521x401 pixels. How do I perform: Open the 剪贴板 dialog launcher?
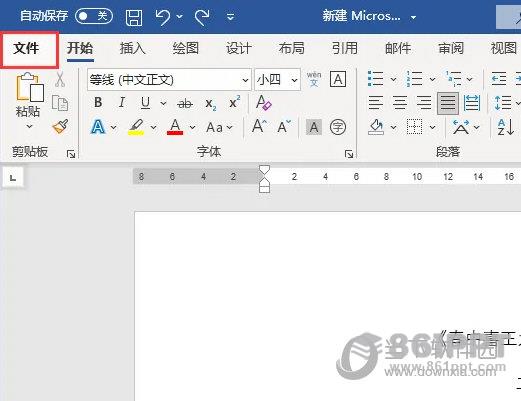(x=71, y=154)
